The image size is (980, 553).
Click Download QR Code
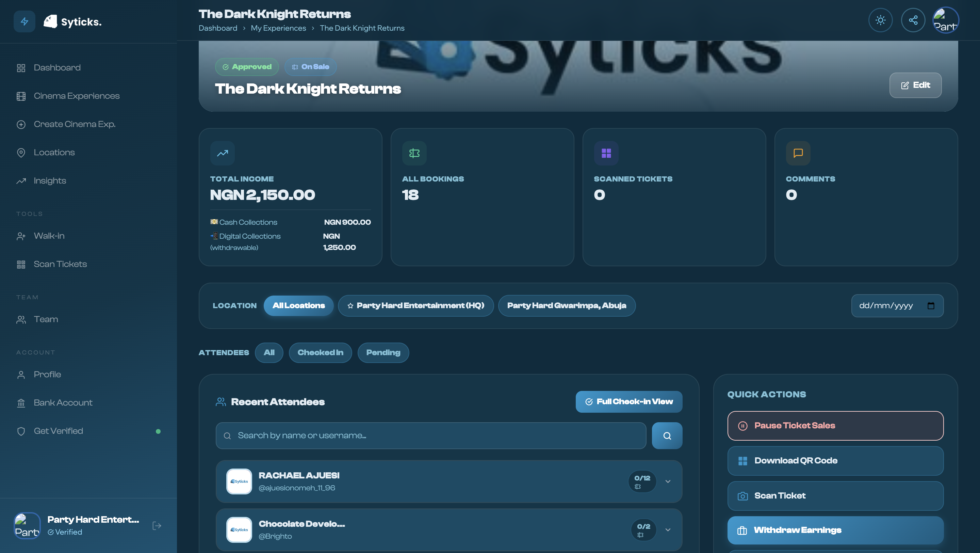(835, 461)
